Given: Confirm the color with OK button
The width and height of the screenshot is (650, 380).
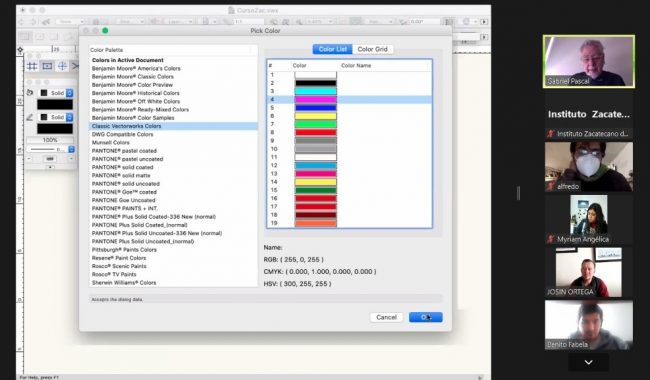Looking at the screenshot, I should point(426,317).
